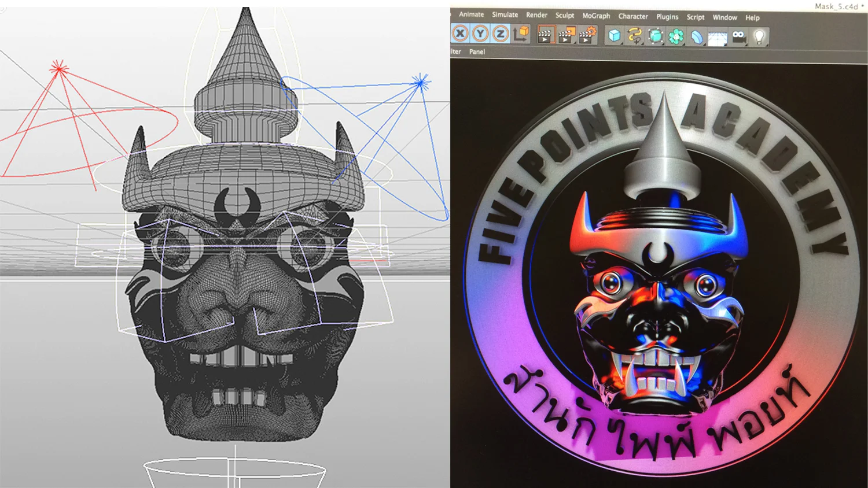This screenshot has height=488, width=868.
Task: Open the blue Bend deformer icon
Action: pos(697,38)
